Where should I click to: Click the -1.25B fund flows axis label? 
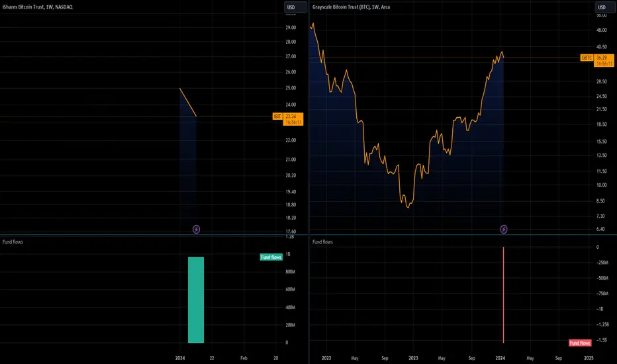pyautogui.click(x=603, y=325)
